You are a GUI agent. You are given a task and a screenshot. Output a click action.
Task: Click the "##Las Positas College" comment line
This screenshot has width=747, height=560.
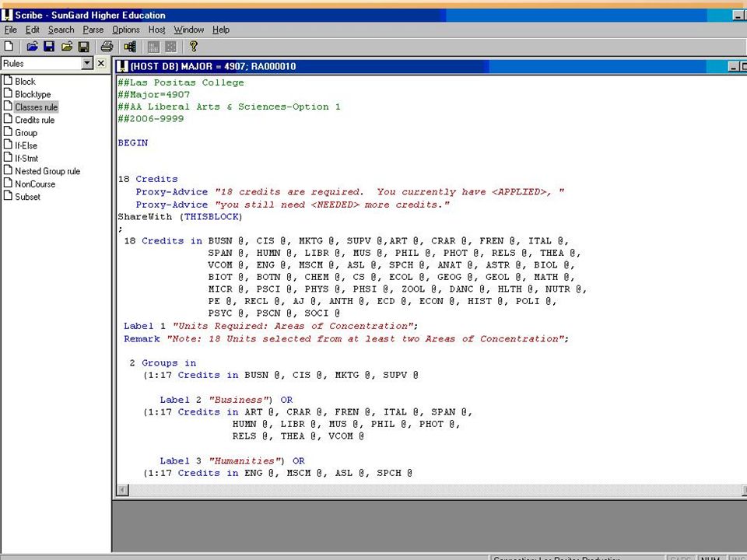coord(181,82)
